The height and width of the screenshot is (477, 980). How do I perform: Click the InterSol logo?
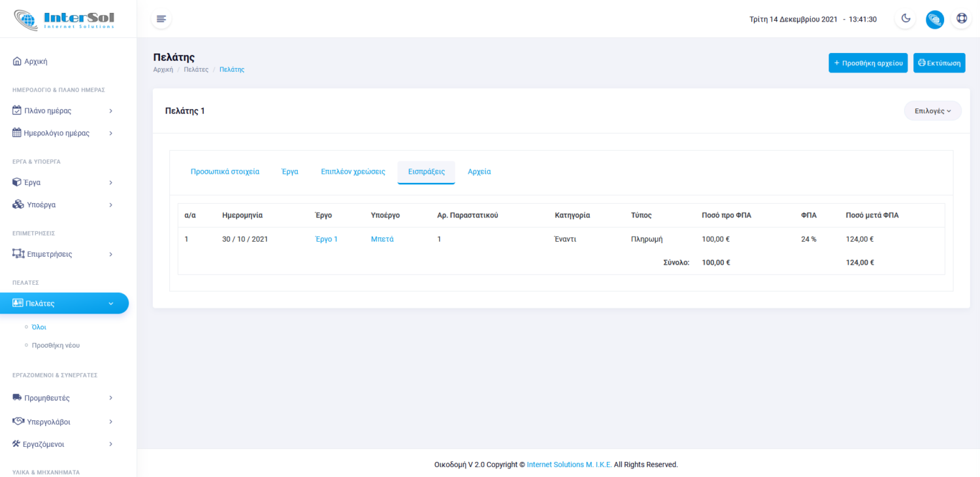pos(64,19)
